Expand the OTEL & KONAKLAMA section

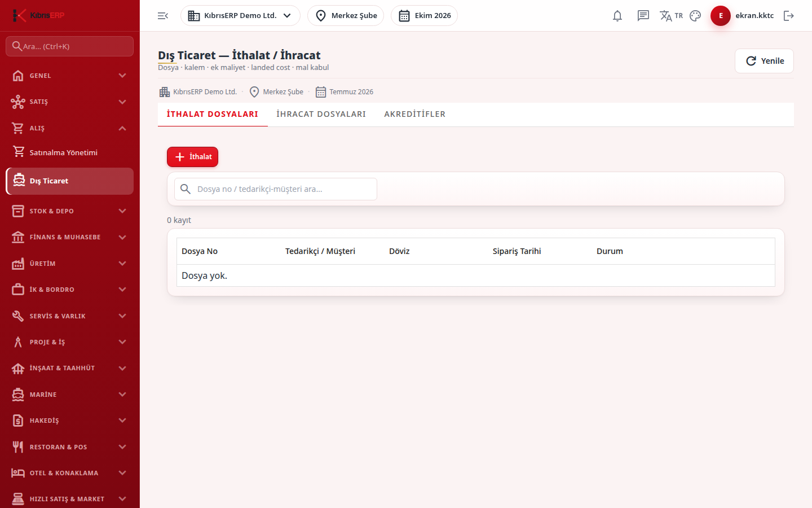[x=69, y=473]
